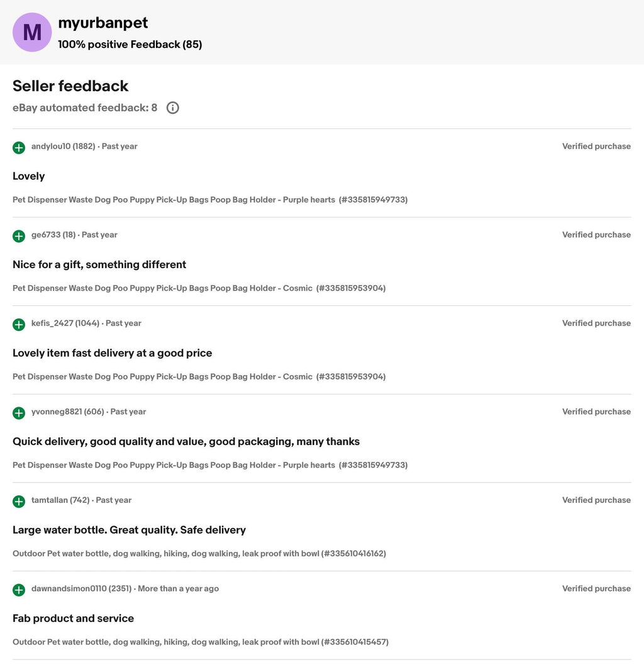Screen dimensions: 644x664
Task: Open the 100% positive Feedback (85) text
Action: (130, 45)
